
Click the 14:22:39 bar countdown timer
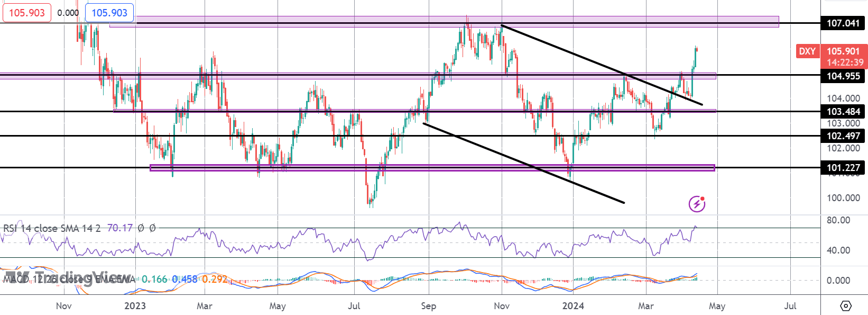click(x=845, y=62)
